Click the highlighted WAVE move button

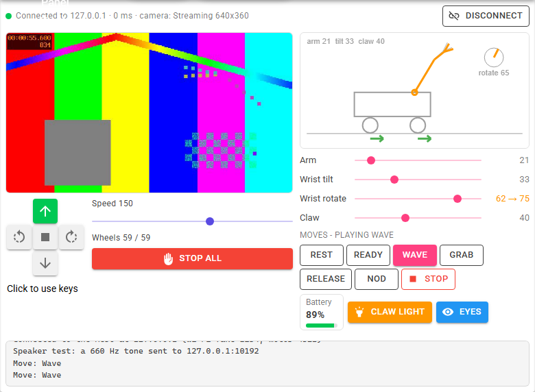click(414, 255)
